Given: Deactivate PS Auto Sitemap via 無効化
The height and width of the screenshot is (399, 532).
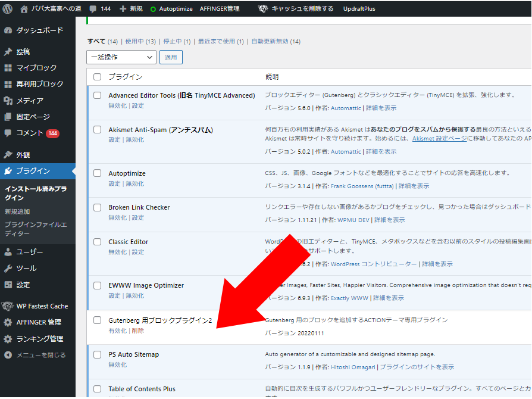Looking at the screenshot, I should (x=117, y=364).
